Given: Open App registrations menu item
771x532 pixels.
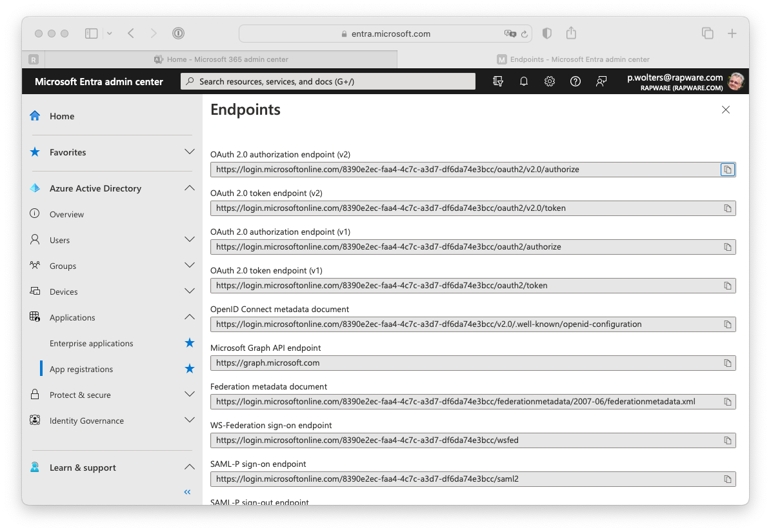Looking at the screenshot, I should 81,369.
